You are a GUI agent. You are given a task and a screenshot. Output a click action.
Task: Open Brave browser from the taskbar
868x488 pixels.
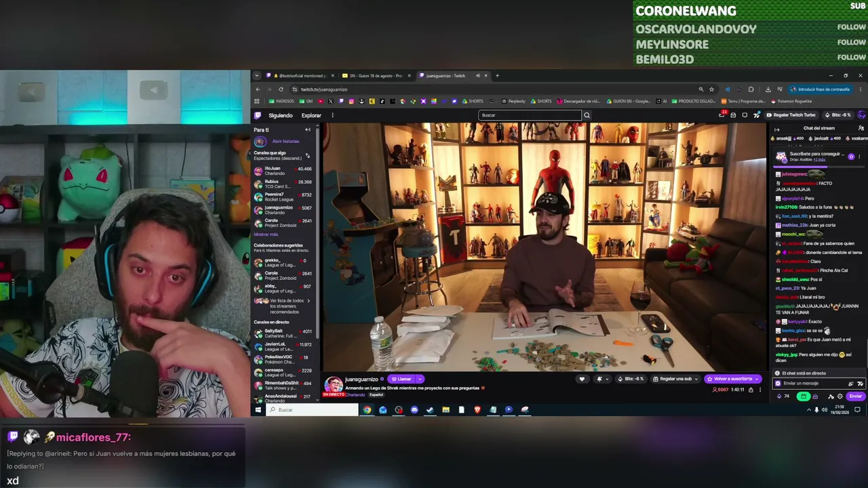[x=477, y=410]
